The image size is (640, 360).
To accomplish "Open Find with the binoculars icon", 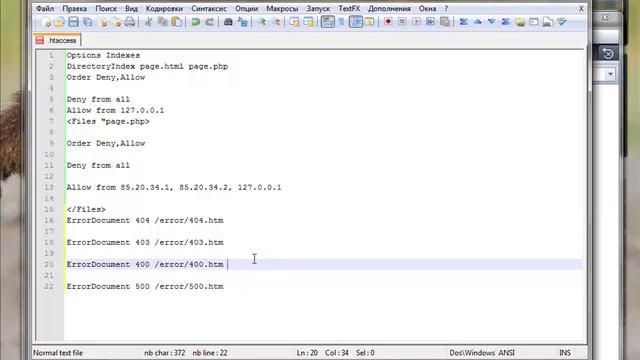I will [228, 22].
